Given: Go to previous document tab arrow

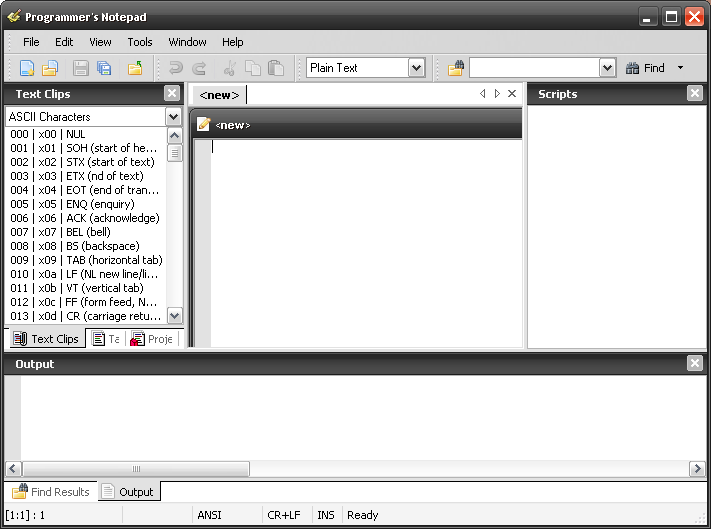Looking at the screenshot, I should 482,93.
